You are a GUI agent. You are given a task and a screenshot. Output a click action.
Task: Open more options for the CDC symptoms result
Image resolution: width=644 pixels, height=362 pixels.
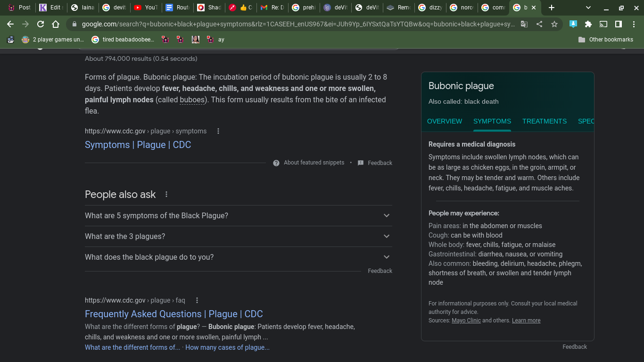pos(218,131)
